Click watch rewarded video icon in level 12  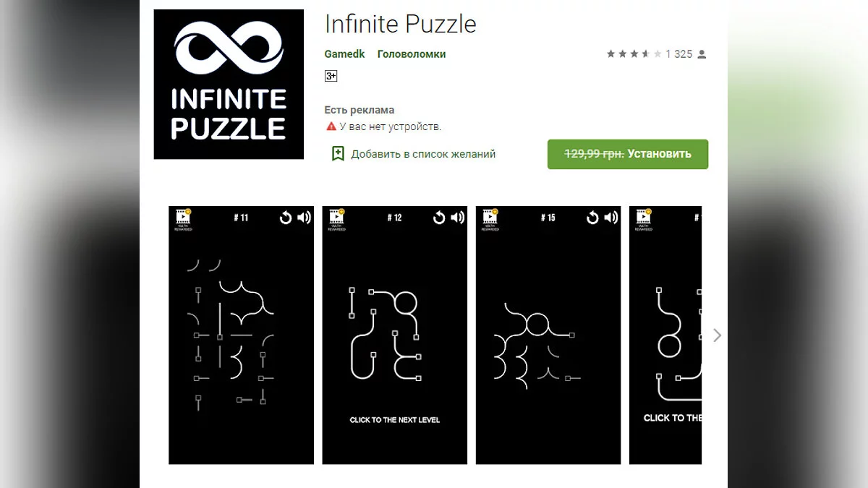coord(337,218)
